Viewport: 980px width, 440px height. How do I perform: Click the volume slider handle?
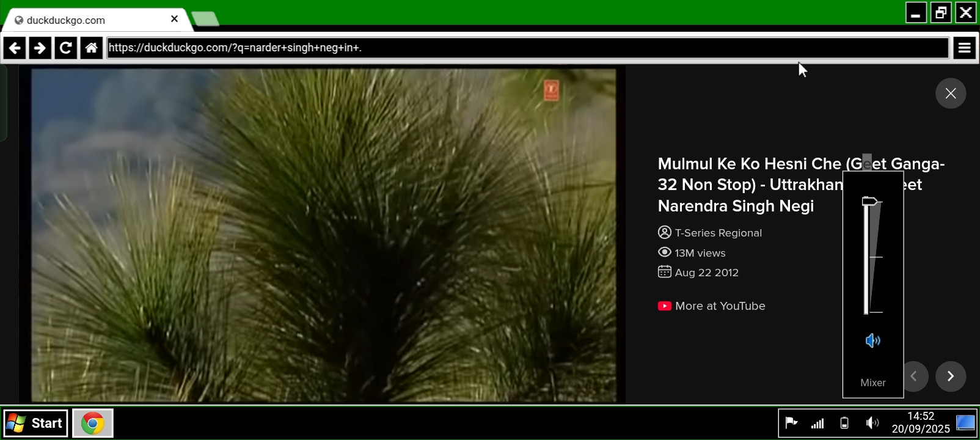pos(869,202)
